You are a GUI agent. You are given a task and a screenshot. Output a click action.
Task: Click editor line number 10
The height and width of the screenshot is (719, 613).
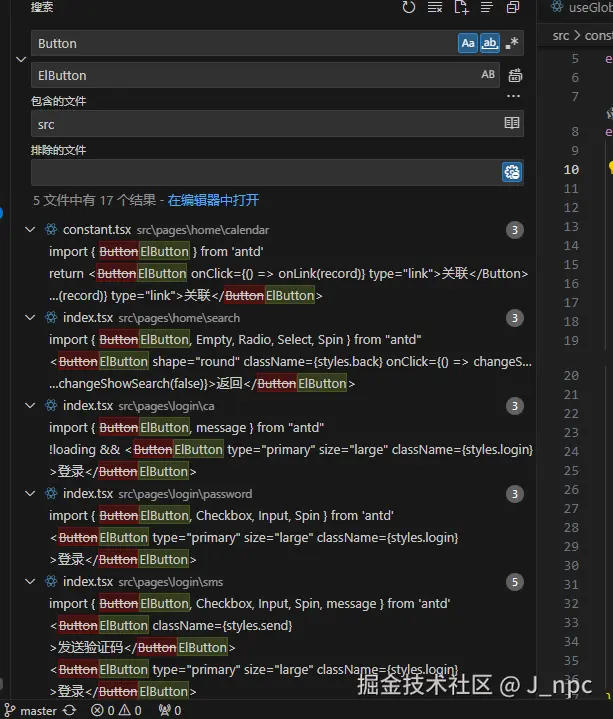[x=571, y=170]
